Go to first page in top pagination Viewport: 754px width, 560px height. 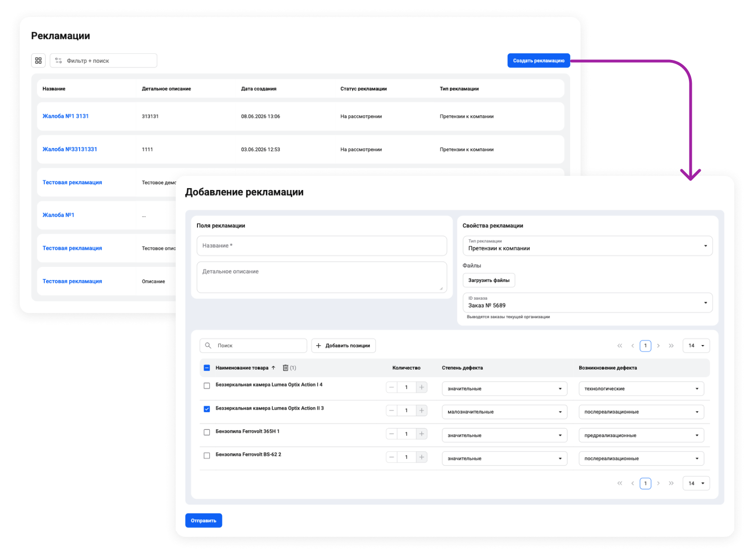620,346
